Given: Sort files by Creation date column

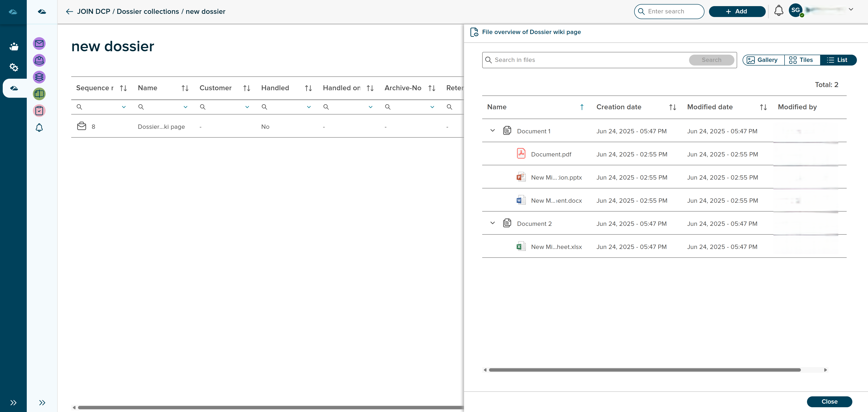Looking at the screenshot, I should point(672,107).
